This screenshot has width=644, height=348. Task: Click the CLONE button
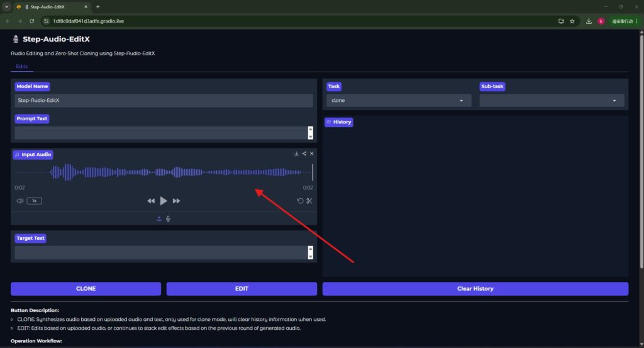pyautogui.click(x=86, y=288)
